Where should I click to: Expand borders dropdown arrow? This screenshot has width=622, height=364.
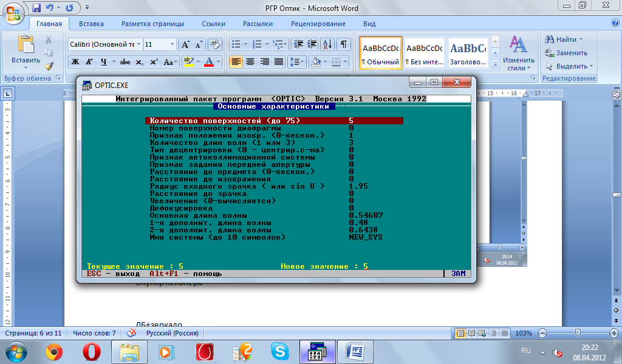pyautogui.click(x=346, y=62)
